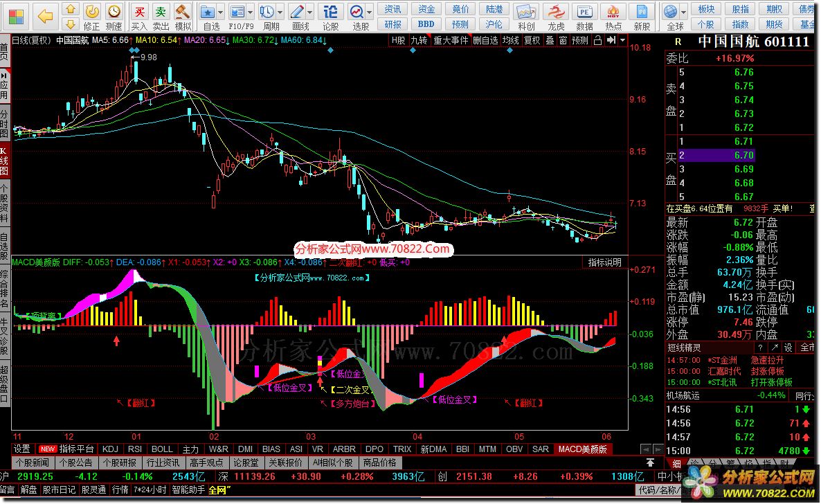Viewport: 821px width, 504px height.
Task: Open the 修正 correction tool
Action: point(92,17)
